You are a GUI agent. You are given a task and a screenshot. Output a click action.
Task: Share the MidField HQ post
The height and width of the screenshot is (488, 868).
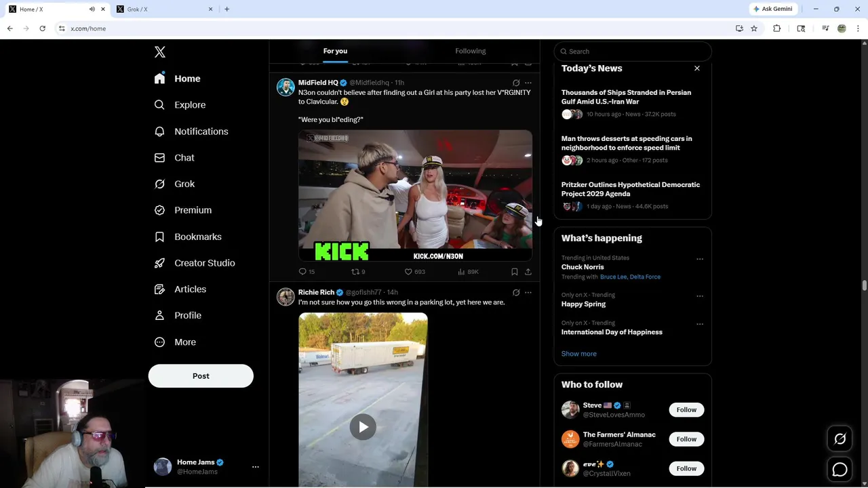[x=528, y=272]
